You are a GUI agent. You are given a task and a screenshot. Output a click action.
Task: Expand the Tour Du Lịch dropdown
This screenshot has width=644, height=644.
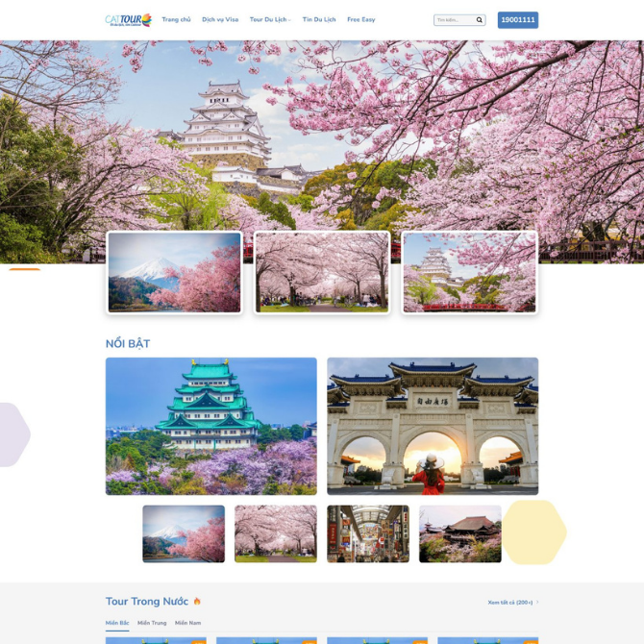(x=270, y=20)
